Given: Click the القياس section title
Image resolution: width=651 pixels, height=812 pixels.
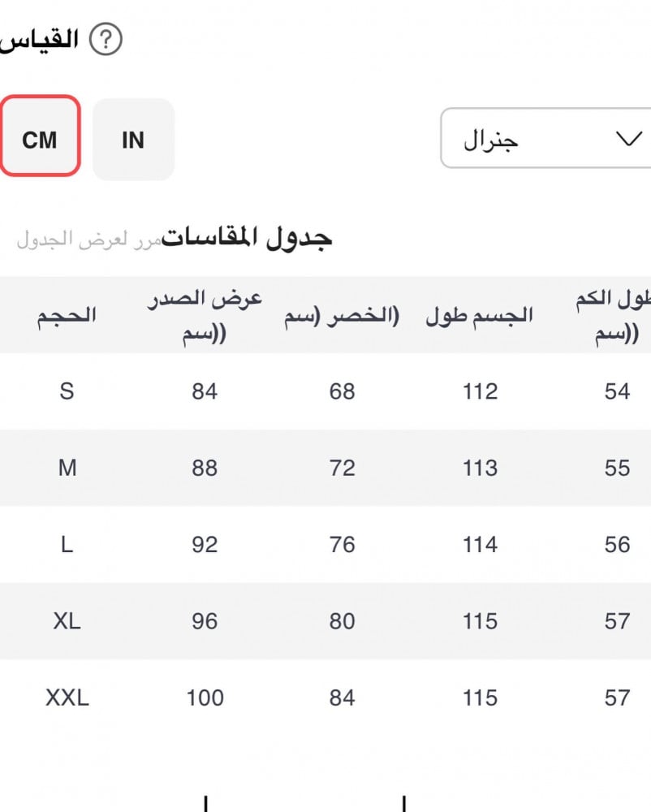Looking at the screenshot, I should pyautogui.click(x=41, y=40).
